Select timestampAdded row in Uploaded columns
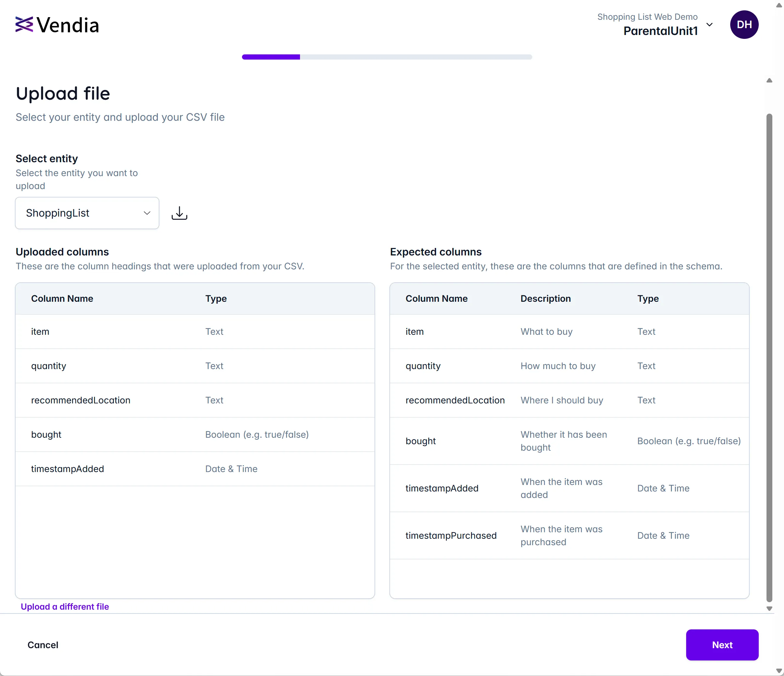This screenshot has width=784, height=676. (x=195, y=469)
